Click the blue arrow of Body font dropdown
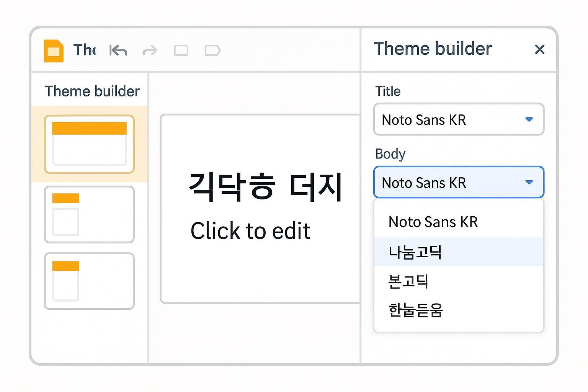This screenshot has width=588, height=392. [x=529, y=182]
